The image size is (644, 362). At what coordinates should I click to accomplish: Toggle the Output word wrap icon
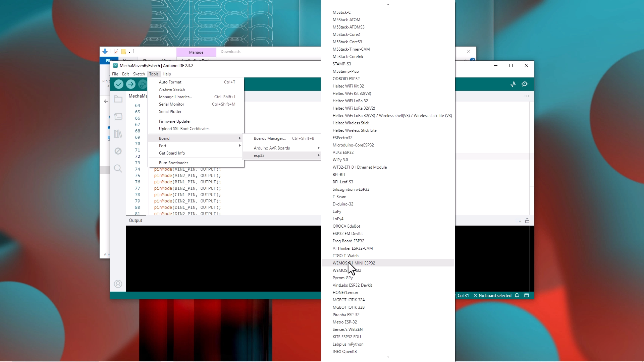tap(519, 221)
